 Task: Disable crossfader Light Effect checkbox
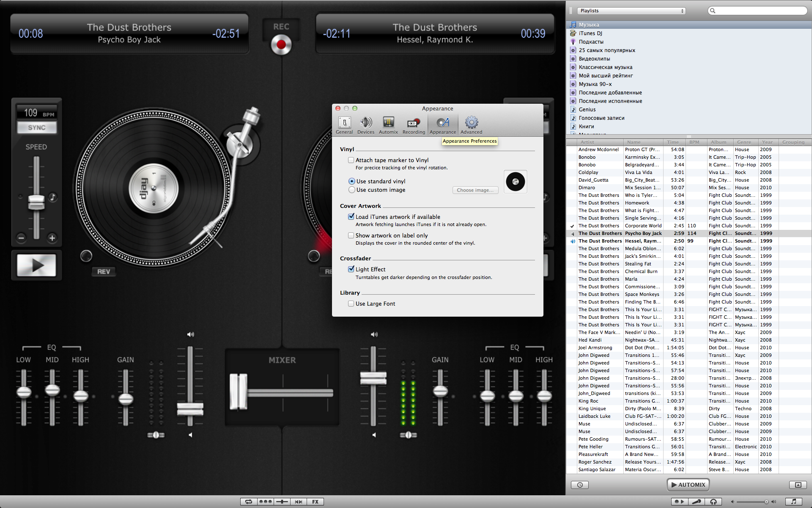click(x=351, y=269)
